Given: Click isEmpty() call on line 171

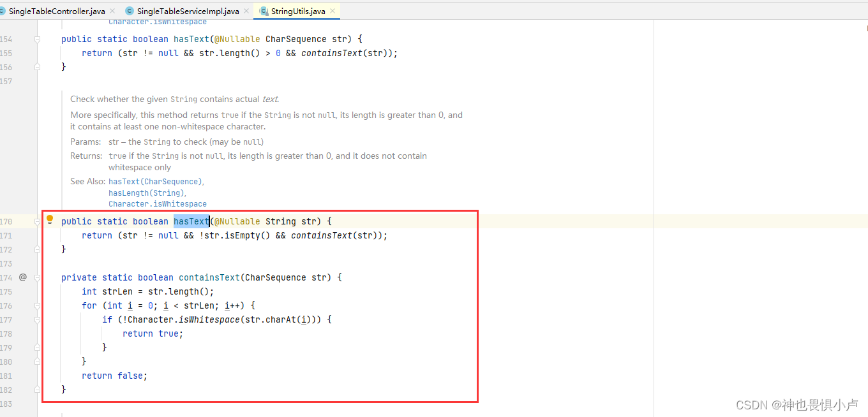Looking at the screenshot, I should [x=248, y=235].
